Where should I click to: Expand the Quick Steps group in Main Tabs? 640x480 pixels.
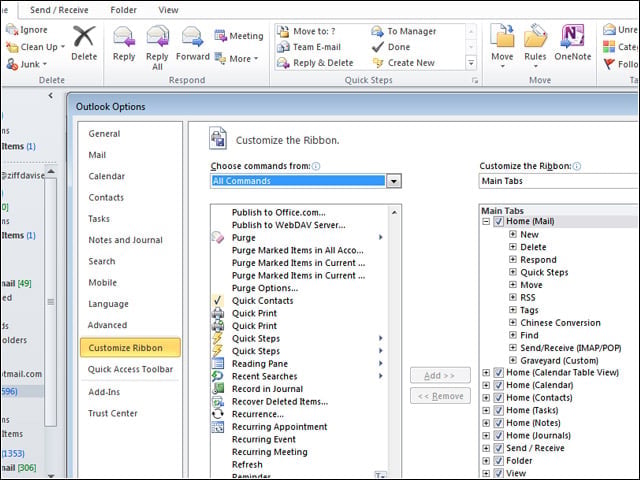pos(513,272)
